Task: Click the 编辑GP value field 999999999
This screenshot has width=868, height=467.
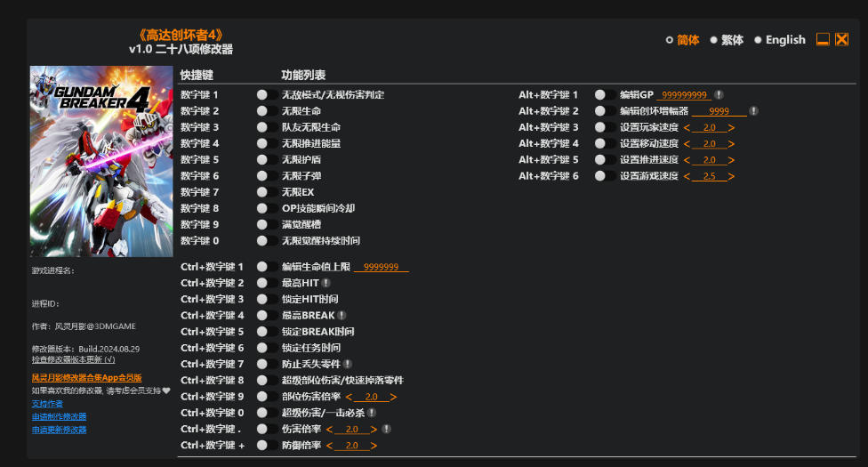Action: coord(684,94)
